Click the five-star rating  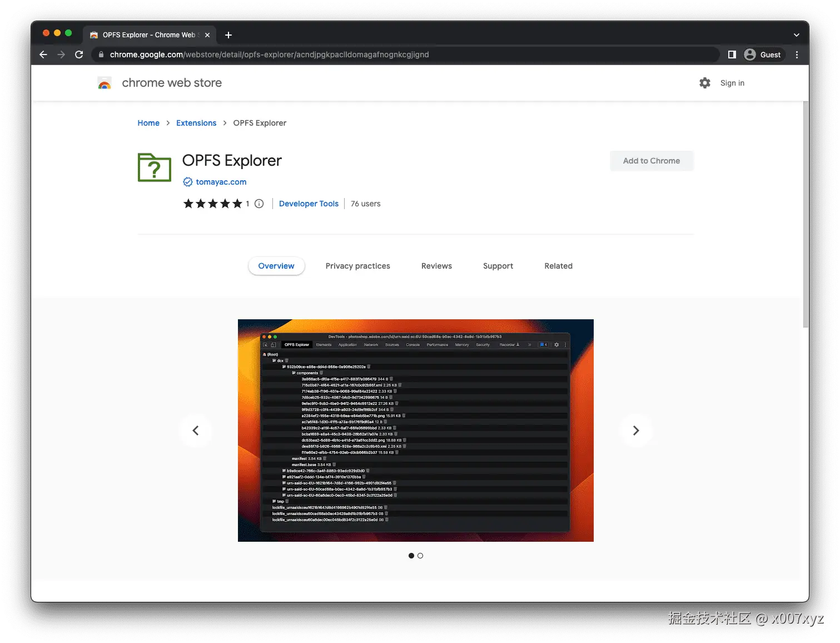213,204
